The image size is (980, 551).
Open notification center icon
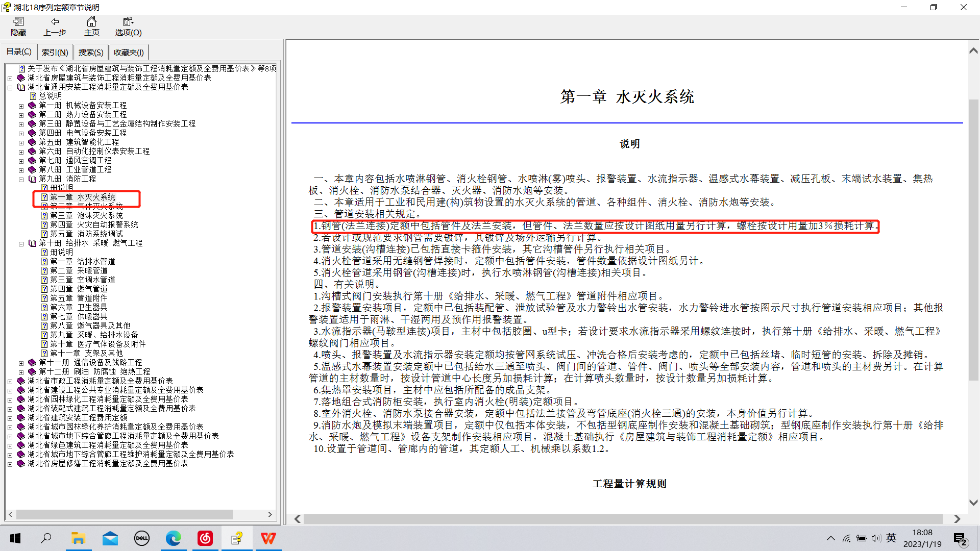click(960, 539)
